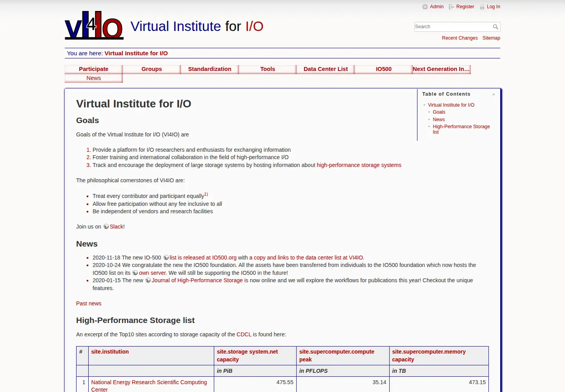
Task: Open the CDCL link
Action: (x=244, y=334)
